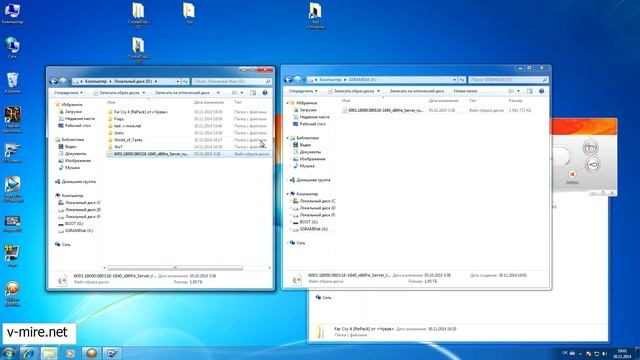
Task: Click search magnifier in Local Disk D window
Action: (x=268, y=81)
